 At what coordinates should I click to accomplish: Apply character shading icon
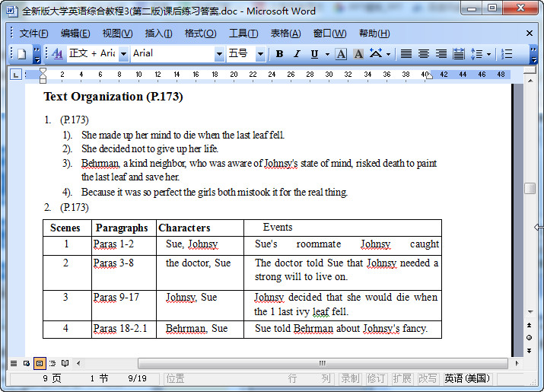tap(358, 54)
